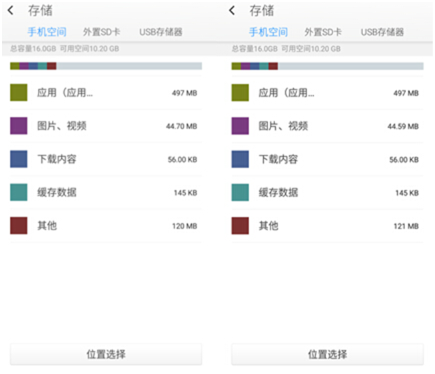This screenshot has height=374, width=435.
Task: Select USB存储器 tab in right screen
Action: [382, 32]
